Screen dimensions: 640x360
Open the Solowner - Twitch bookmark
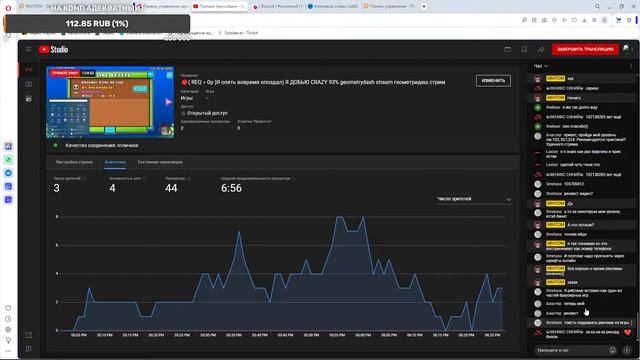pos(238,33)
